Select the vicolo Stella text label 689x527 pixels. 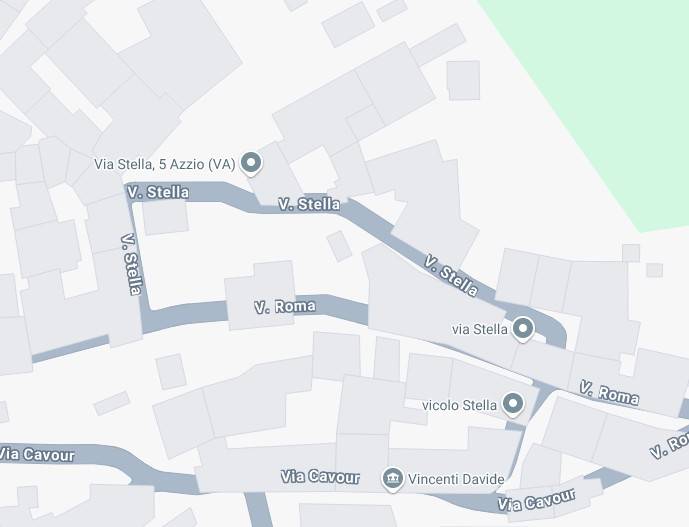coord(459,405)
